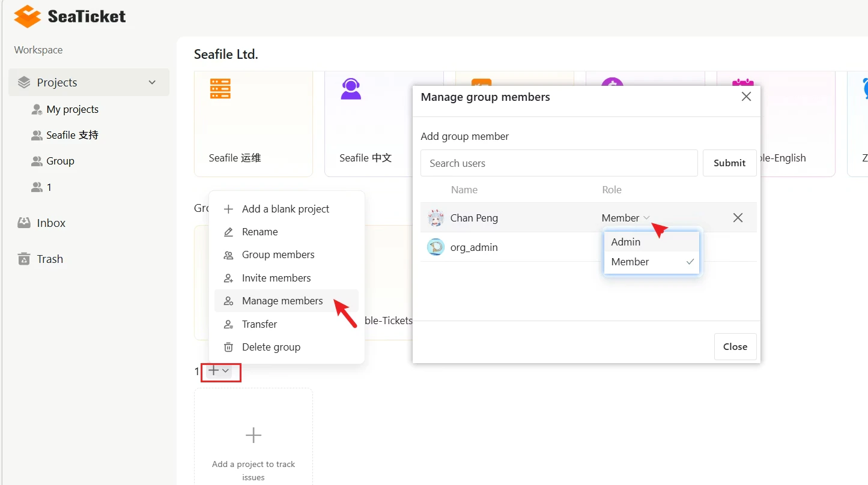Click the pencil icon beside Rename
The height and width of the screenshot is (485, 868).
point(228,232)
